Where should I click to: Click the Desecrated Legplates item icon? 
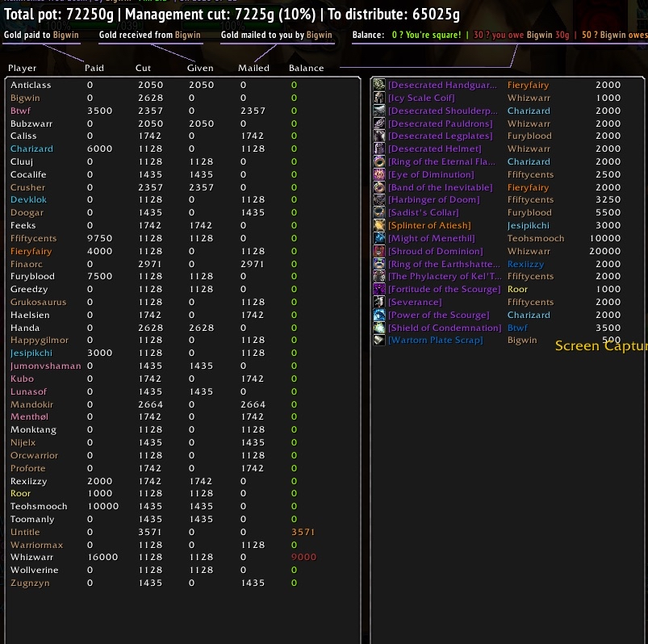[379, 136]
